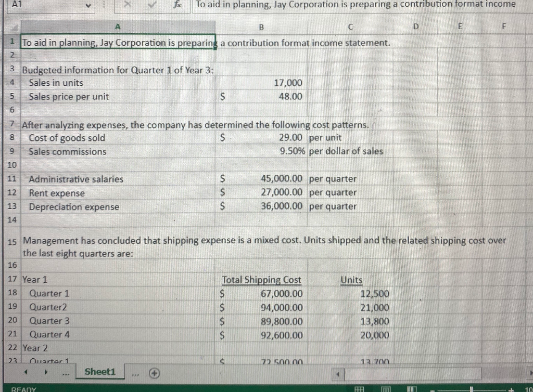Click the sheet navigation ellipsis before Sheet1
The image size is (533, 392).
tap(65, 372)
